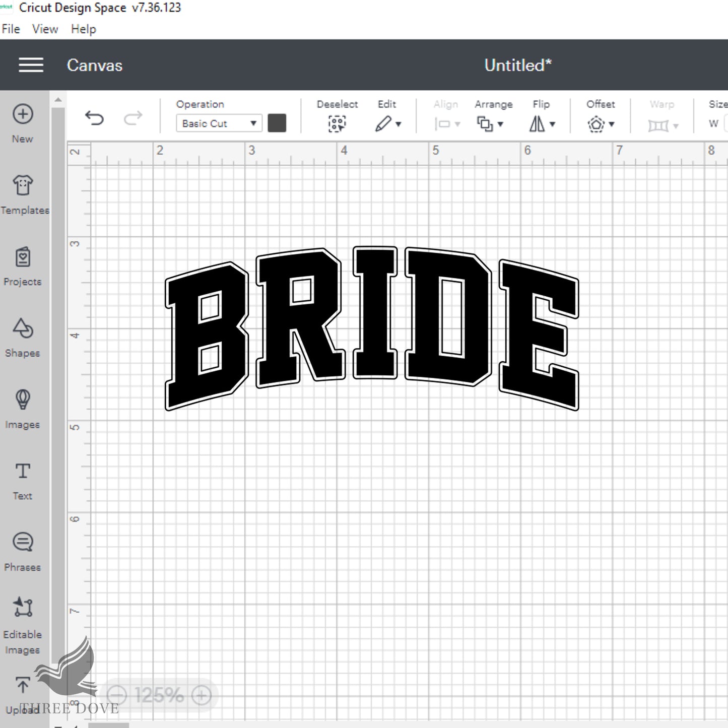Click the Size width W field

(726, 123)
